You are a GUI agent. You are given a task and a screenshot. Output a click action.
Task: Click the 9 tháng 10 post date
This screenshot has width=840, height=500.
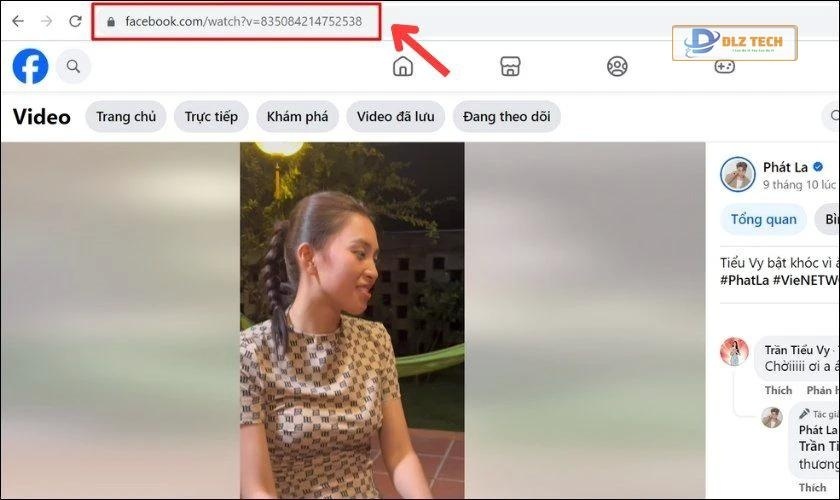(799, 185)
